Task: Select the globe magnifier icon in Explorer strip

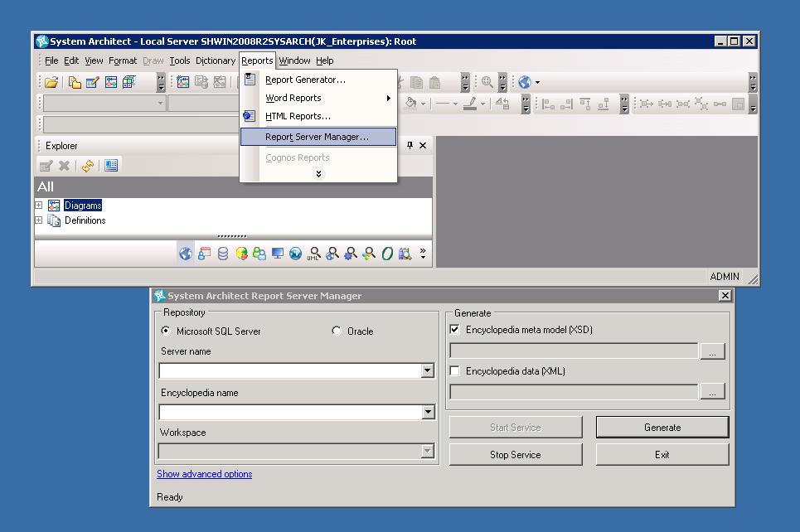Action: [332, 254]
